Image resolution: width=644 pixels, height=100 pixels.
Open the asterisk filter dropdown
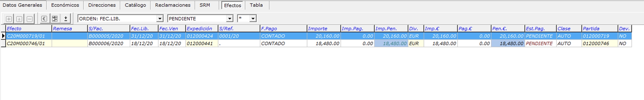253,19
